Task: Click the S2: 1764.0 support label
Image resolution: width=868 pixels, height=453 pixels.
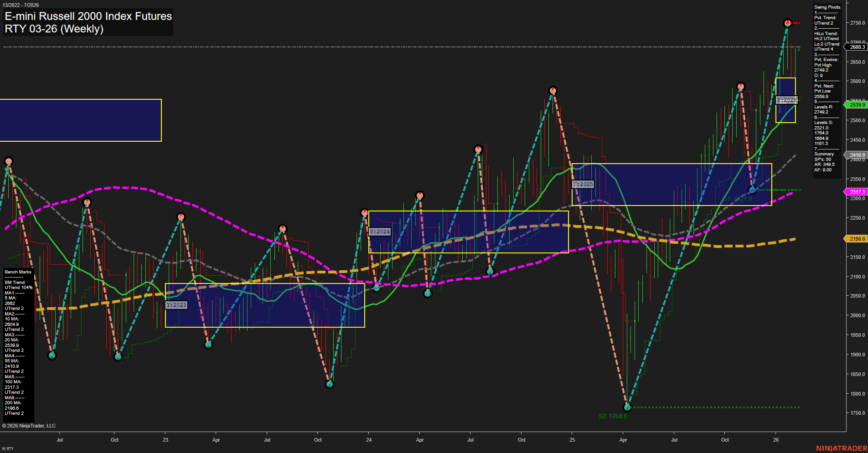Action: click(x=613, y=416)
